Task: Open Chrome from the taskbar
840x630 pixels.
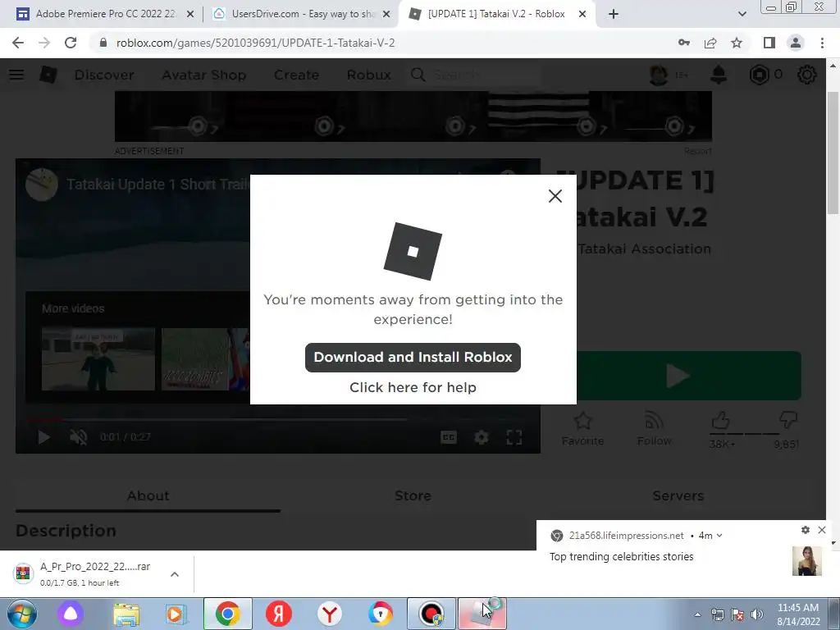Action: coord(228,614)
